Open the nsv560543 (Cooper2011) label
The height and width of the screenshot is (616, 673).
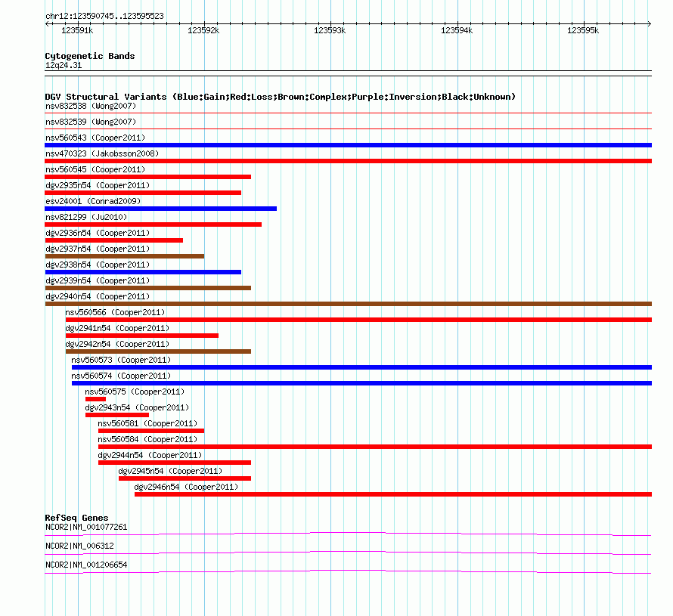95,138
